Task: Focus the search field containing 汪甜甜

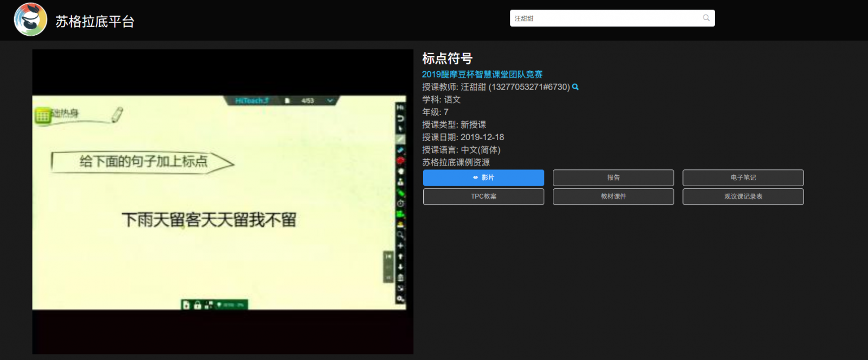Action: coord(605,18)
